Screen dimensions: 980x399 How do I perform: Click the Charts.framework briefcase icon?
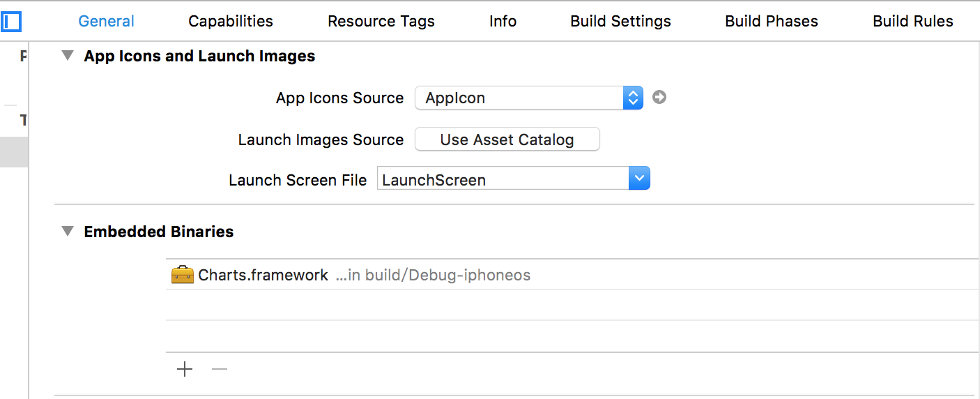pos(182,275)
